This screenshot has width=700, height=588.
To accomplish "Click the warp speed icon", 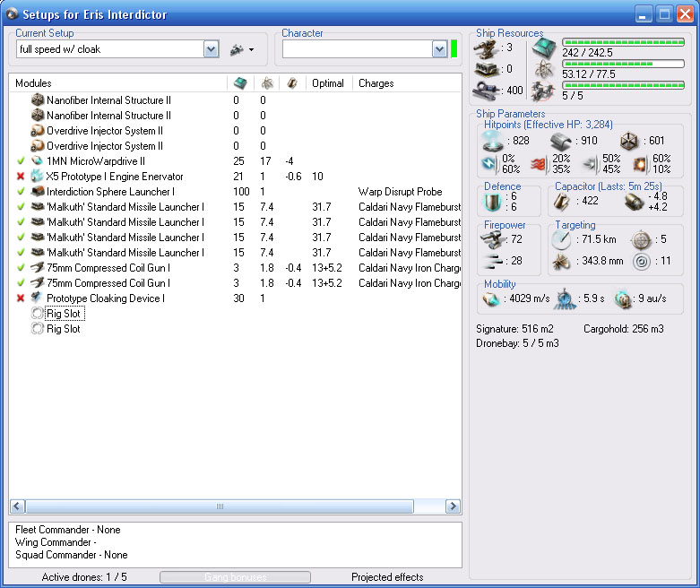I will [x=622, y=299].
